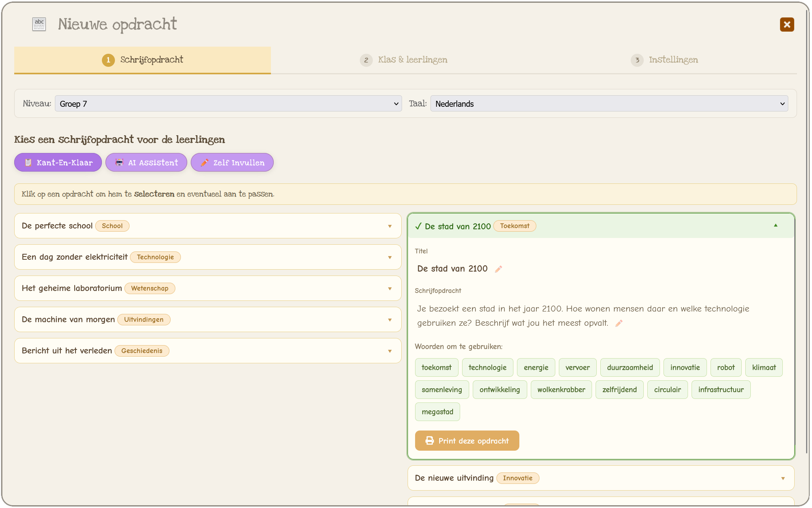This screenshot has width=812, height=508.
Task: Click the word chip circulair
Action: pyautogui.click(x=667, y=390)
